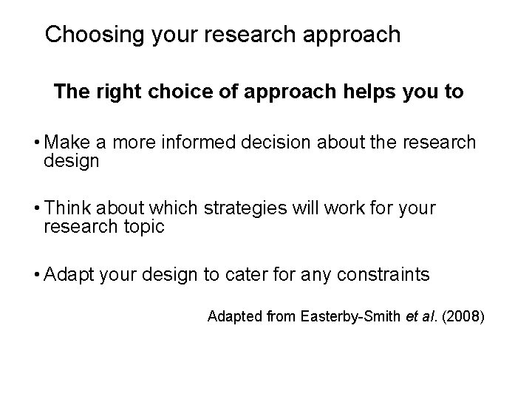Screen dimensions: 532x399
Task: Select the text 'Make a more informed decision'
Action: 177,142
